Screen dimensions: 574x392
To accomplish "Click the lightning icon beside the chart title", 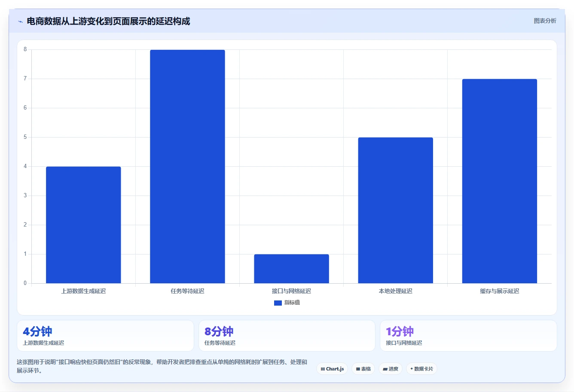I will click(20, 21).
